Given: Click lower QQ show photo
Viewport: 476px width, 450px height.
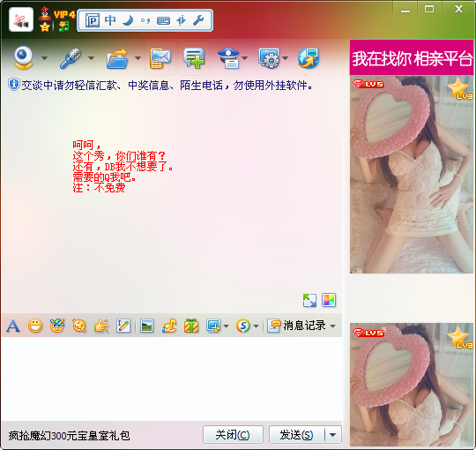Looking at the screenshot, I should click(x=412, y=385).
